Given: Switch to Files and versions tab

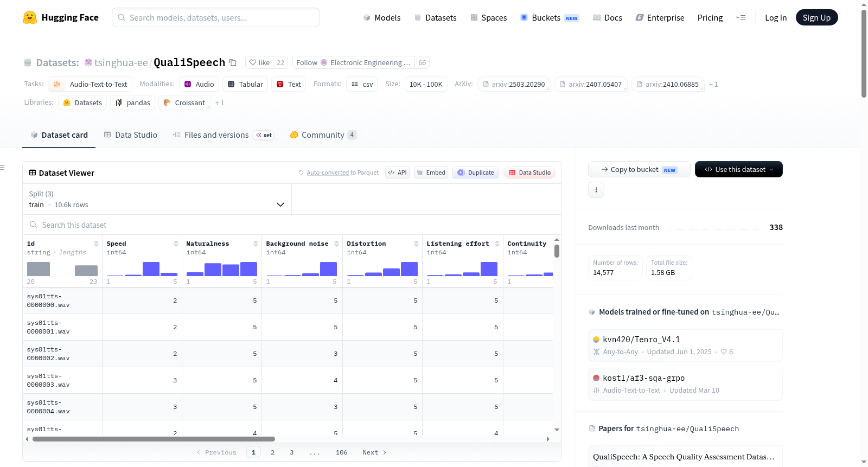Looking at the screenshot, I should coord(224,135).
